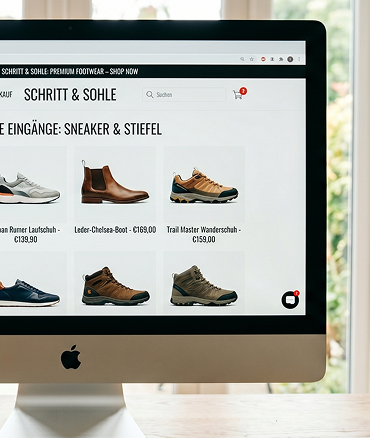Open the Leder-Chelsea-Boot €169,00 link
This screenshot has height=438, width=370.
115,229
